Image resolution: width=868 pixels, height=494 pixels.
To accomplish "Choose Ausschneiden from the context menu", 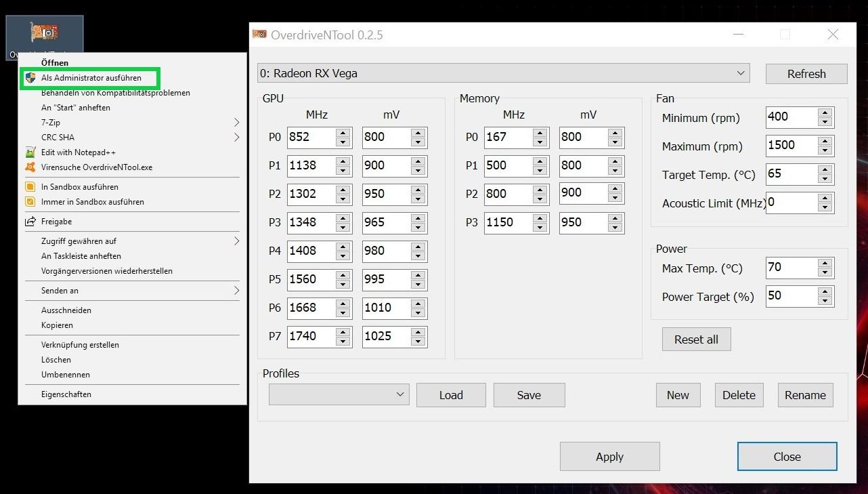I will point(131,310).
